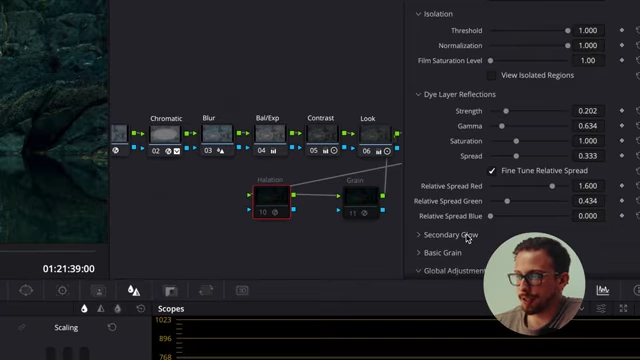Toggle keyframe diamond for Gamma
This screenshot has height=360, width=640.
click(x=622, y=126)
